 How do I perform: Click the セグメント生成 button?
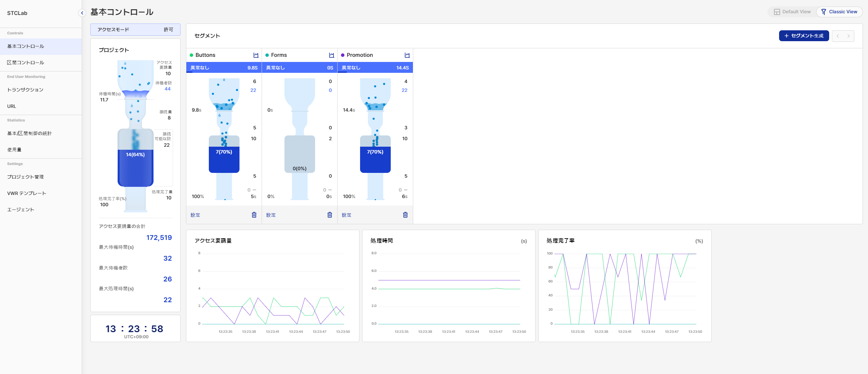804,36
